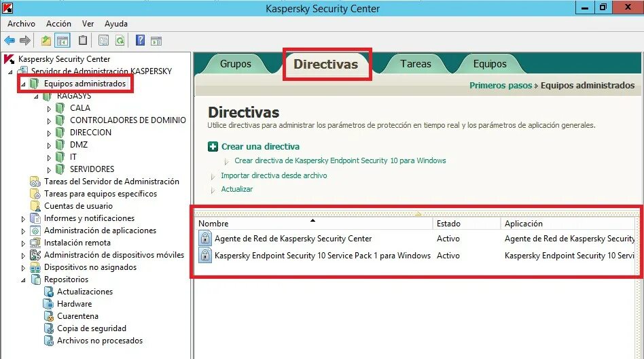
Task: Click the Dispositivos no asignados icon
Action: click(x=35, y=268)
